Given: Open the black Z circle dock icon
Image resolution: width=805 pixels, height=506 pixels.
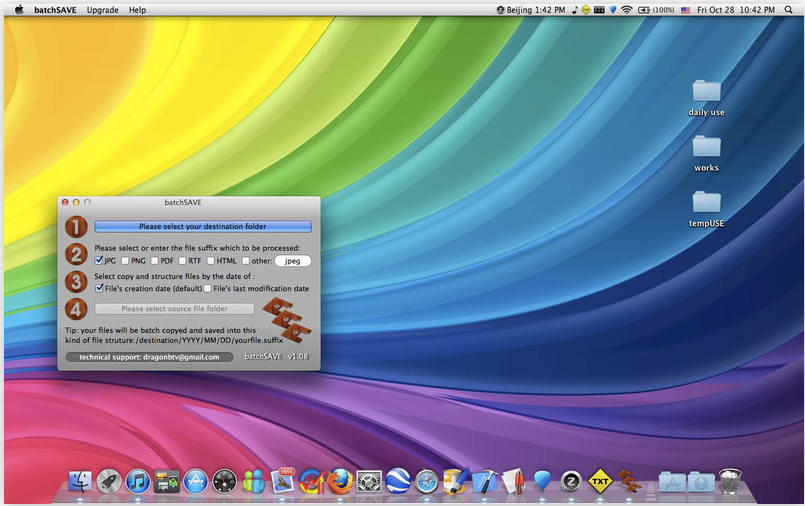Looking at the screenshot, I should tap(570, 482).
